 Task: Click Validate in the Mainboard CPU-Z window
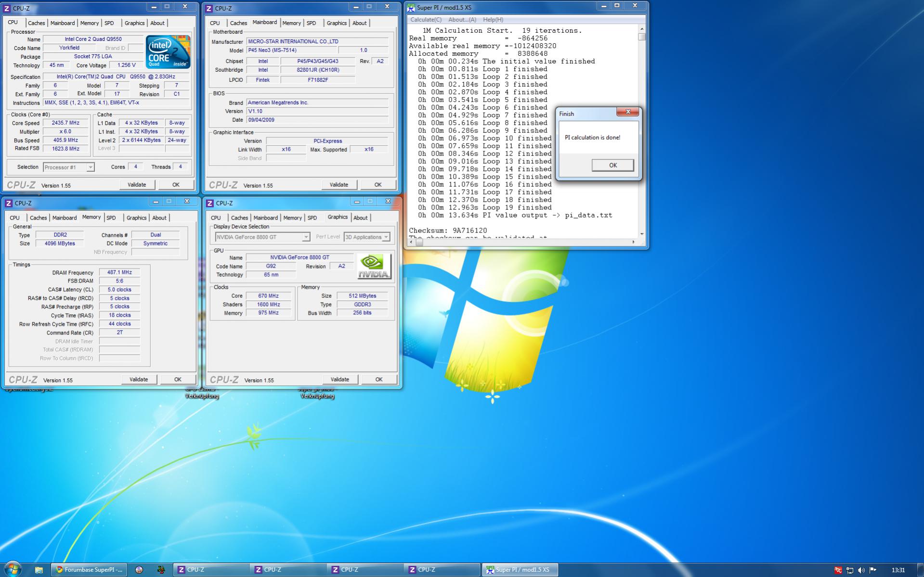[x=338, y=185]
